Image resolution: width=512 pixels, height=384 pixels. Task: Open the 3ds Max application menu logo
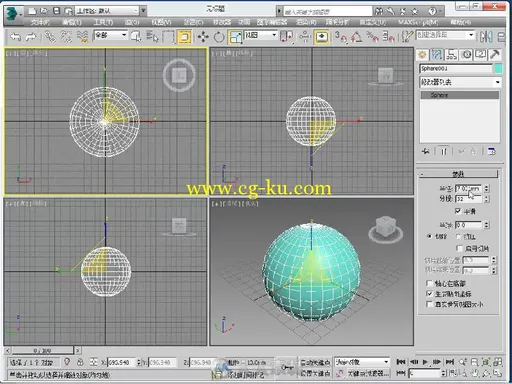tap(13, 13)
